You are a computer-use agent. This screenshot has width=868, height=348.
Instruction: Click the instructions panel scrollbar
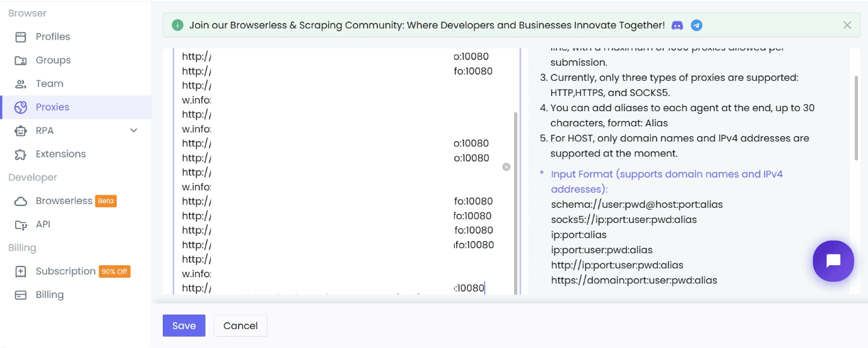click(x=856, y=117)
